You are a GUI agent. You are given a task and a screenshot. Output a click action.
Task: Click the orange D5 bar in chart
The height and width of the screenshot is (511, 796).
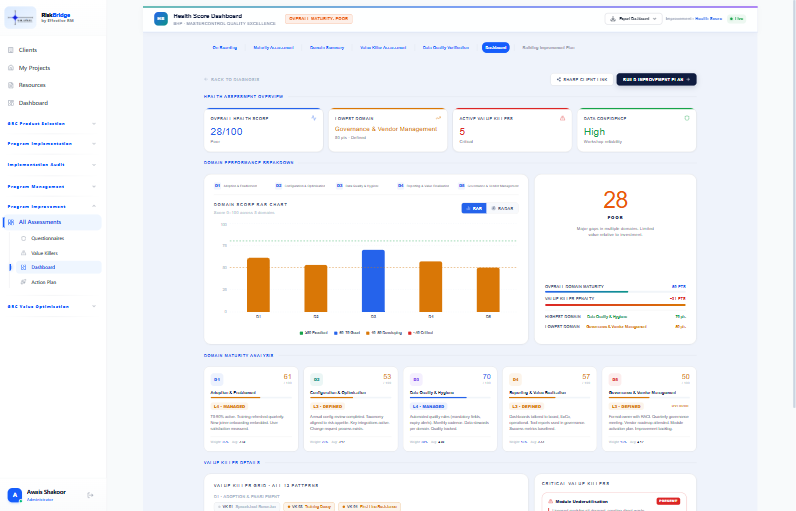(x=488, y=290)
